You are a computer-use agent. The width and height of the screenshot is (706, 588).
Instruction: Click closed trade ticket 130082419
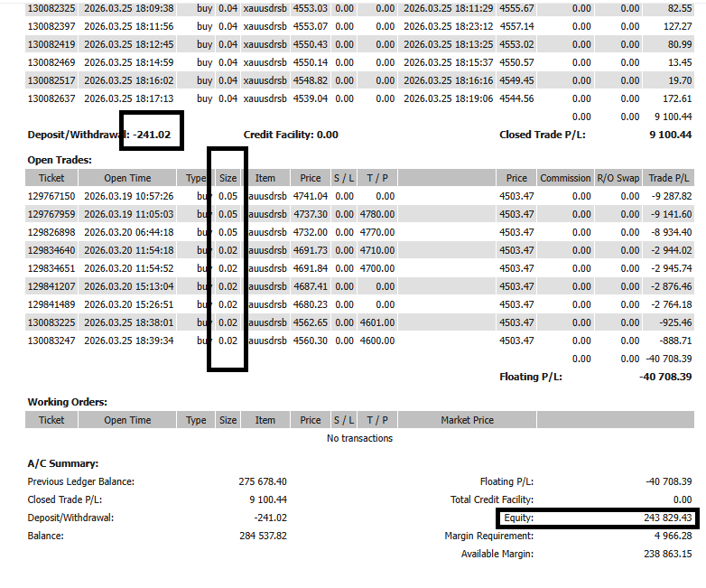tap(51, 44)
